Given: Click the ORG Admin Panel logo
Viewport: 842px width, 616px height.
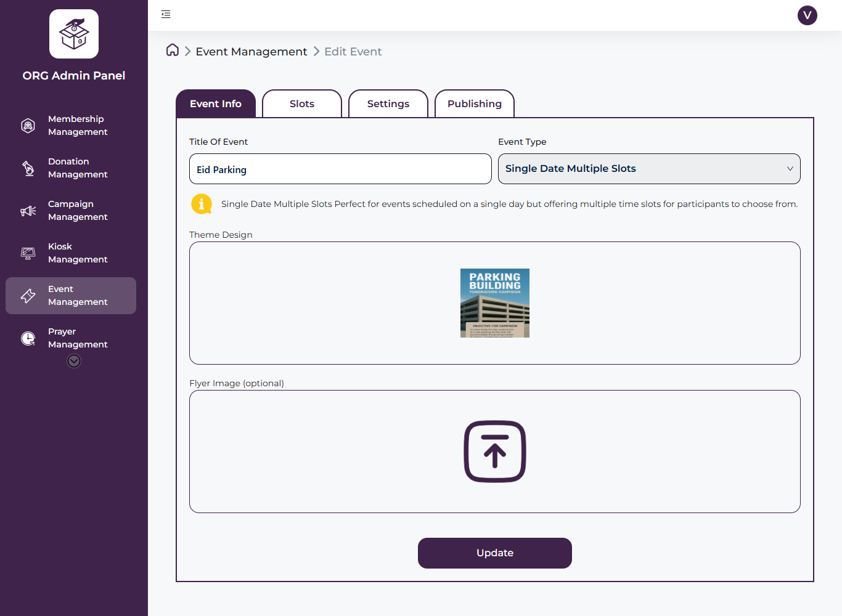Looking at the screenshot, I should pyautogui.click(x=73, y=34).
